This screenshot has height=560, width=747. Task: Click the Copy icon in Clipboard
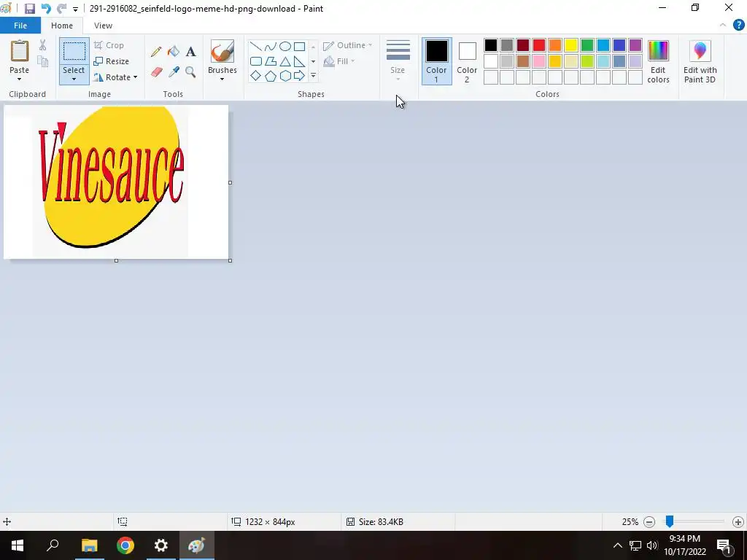point(43,61)
